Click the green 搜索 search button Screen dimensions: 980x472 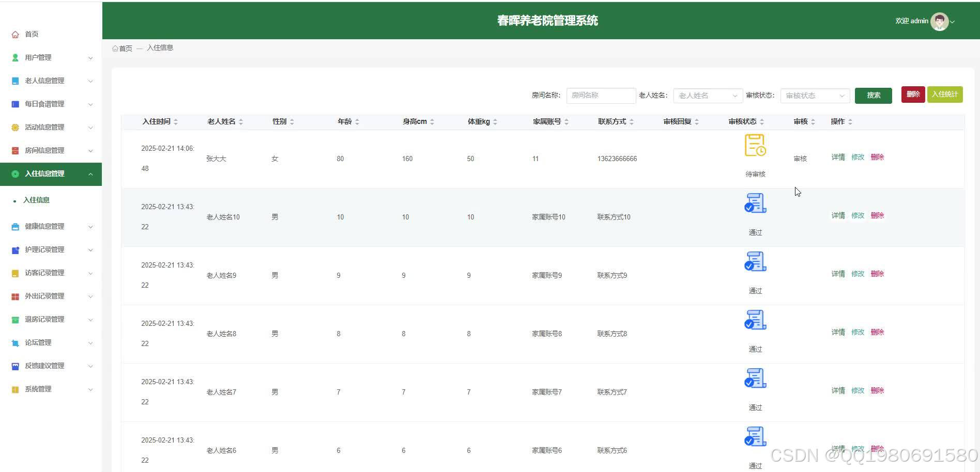[x=873, y=96]
